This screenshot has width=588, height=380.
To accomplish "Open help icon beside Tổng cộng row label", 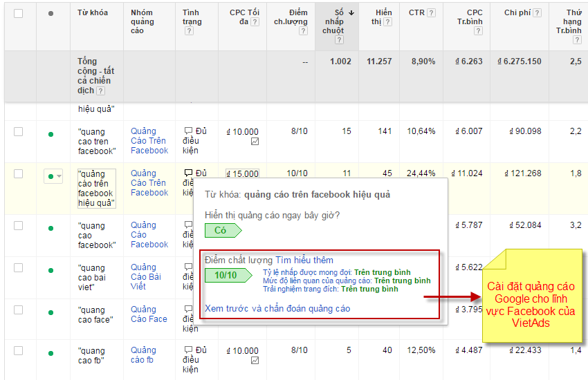I will point(100,91).
